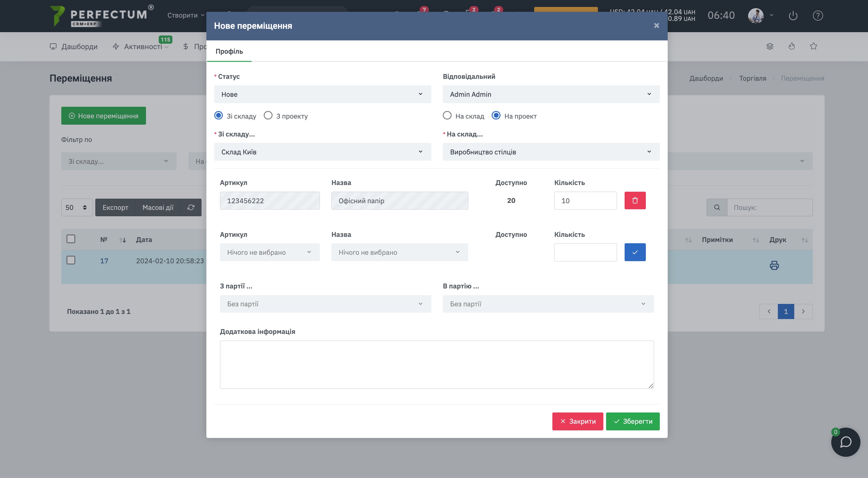Open the empty Артикул dropdown

pyautogui.click(x=270, y=252)
